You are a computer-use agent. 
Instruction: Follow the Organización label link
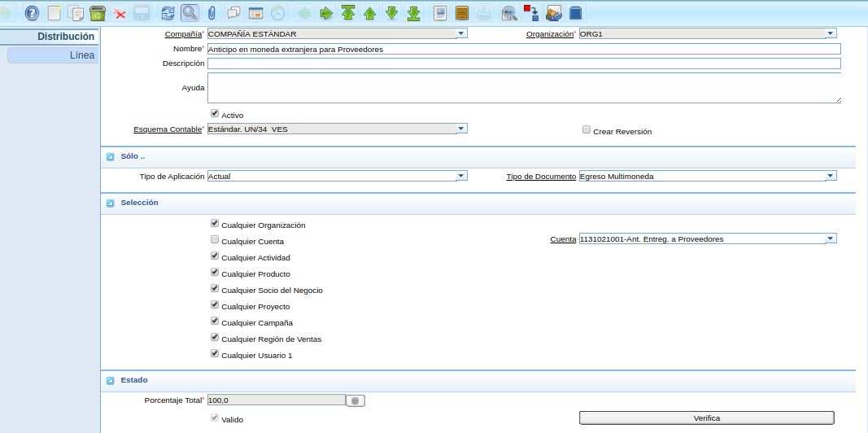click(x=549, y=34)
